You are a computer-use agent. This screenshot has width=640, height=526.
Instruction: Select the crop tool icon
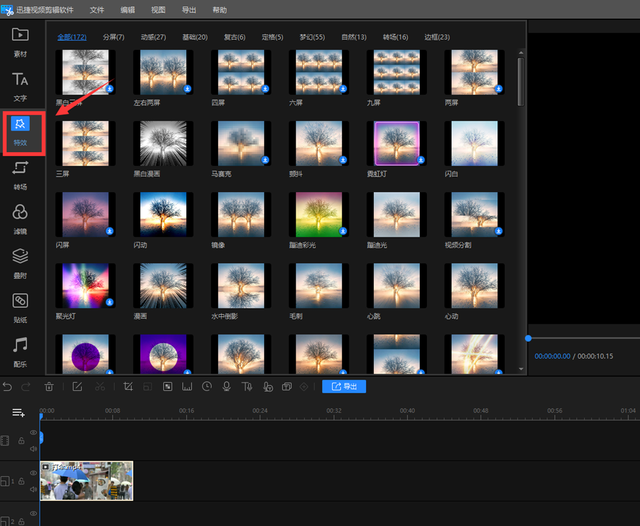pyautogui.click(x=128, y=386)
